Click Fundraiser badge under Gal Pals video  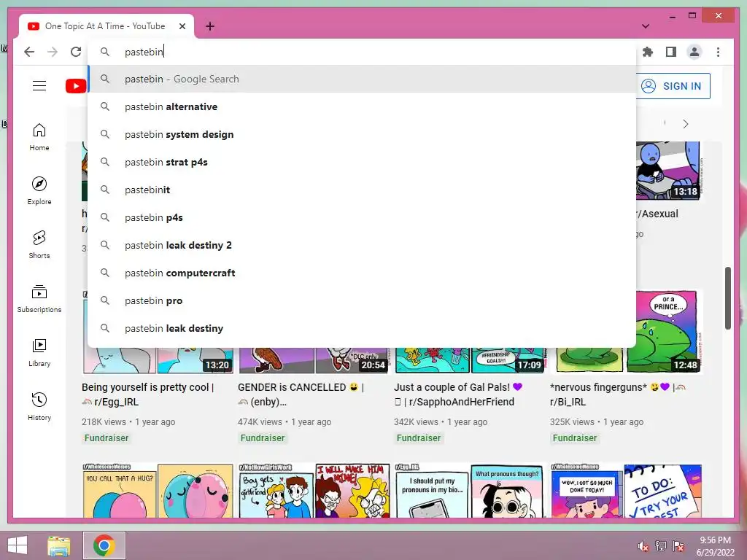[x=419, y=438]
